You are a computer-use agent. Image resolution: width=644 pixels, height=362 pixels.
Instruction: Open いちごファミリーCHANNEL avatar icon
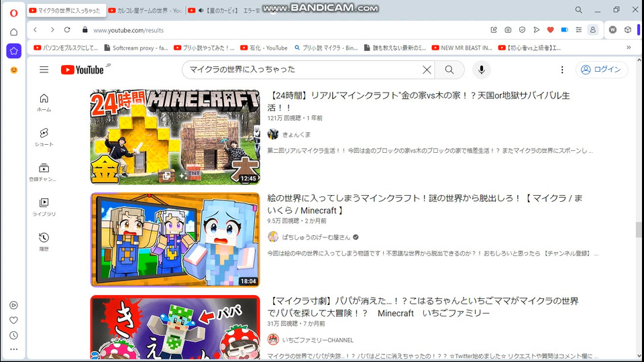273,339
